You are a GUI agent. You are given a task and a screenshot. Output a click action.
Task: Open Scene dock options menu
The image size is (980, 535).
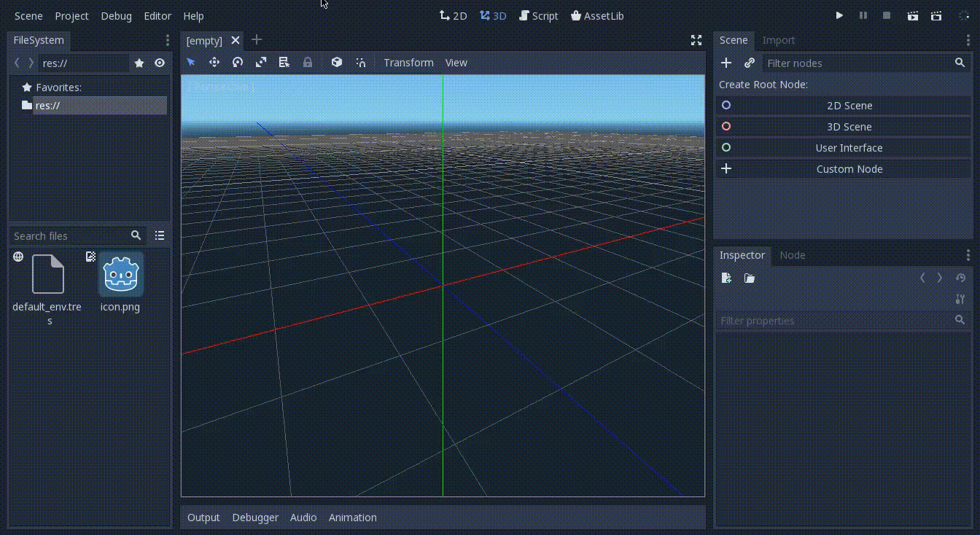click(x=968, y=40)
